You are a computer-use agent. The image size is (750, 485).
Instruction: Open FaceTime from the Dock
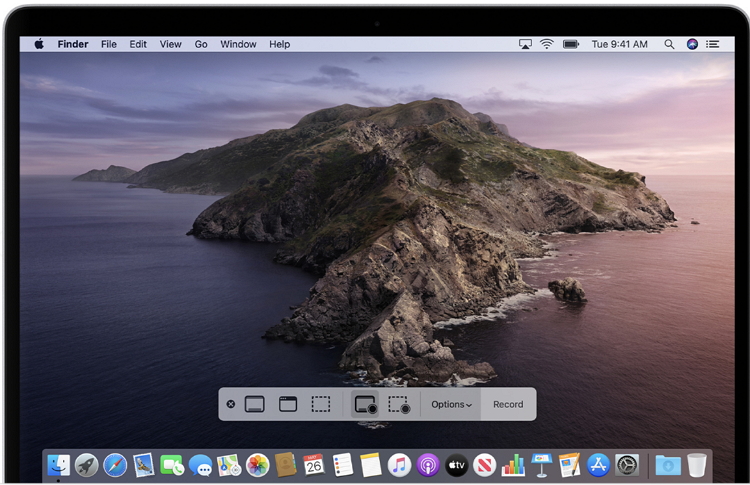[172, 465]
